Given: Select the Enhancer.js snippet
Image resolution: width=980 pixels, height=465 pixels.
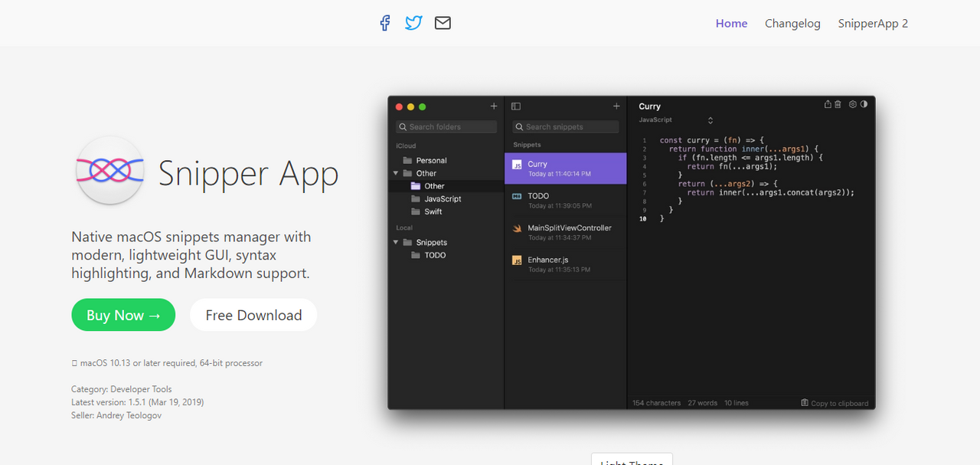Looking at the screenshot, I should point(566,264).
